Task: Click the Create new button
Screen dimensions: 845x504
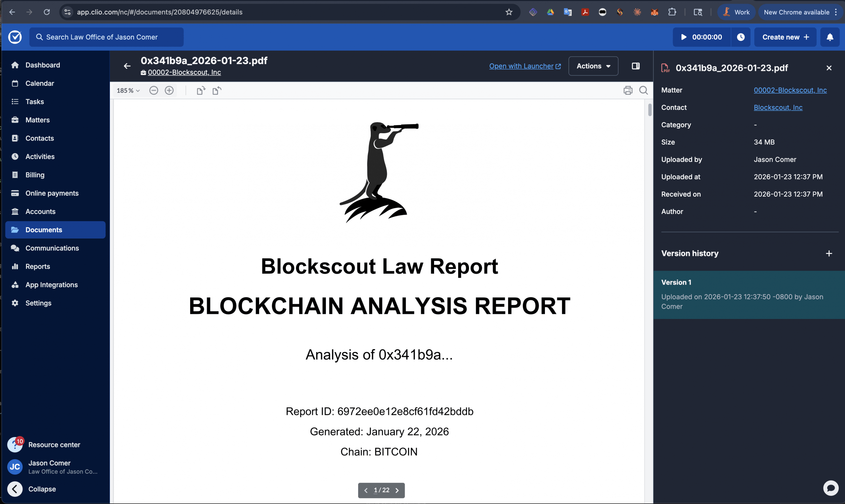Action: [785, 37]
